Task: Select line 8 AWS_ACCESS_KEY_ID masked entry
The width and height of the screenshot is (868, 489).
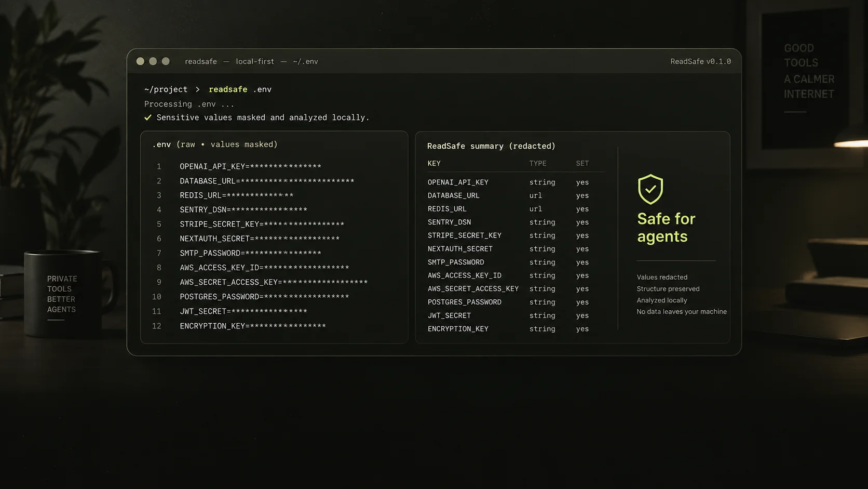Action: (x=264, y=268)
